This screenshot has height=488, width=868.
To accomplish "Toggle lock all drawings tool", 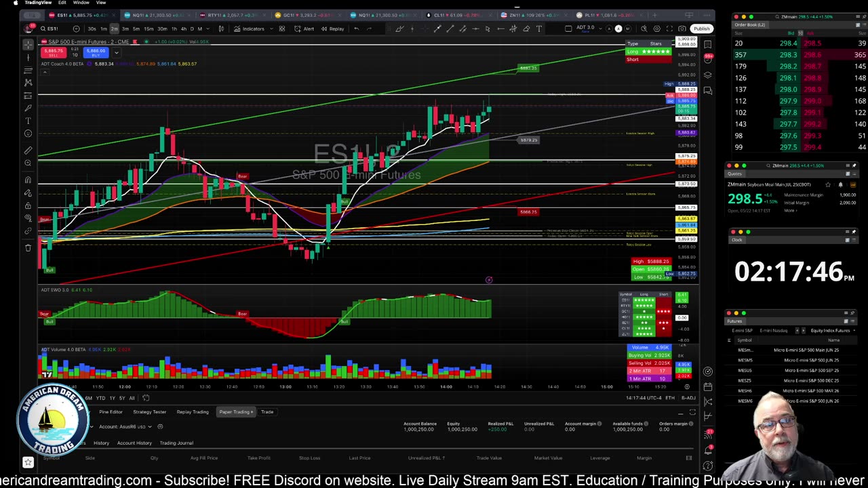I will (28, 205).
